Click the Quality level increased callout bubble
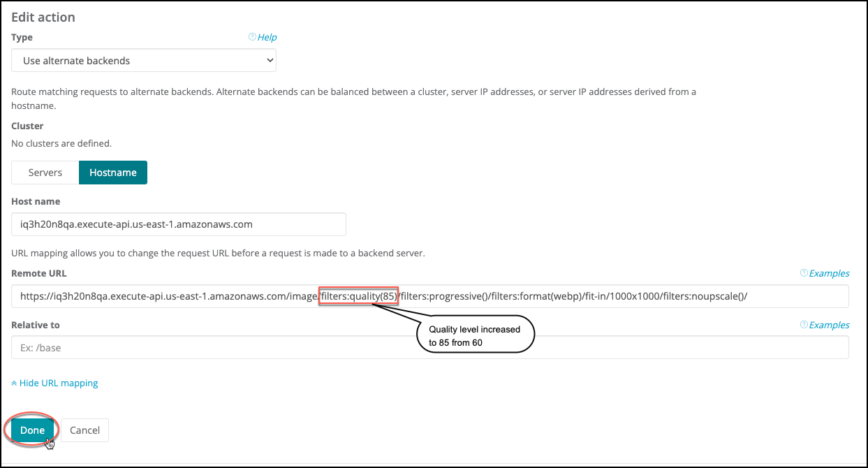Image resolution: width=868 pixels, height=468 pixels. click(x=475, y=336)
